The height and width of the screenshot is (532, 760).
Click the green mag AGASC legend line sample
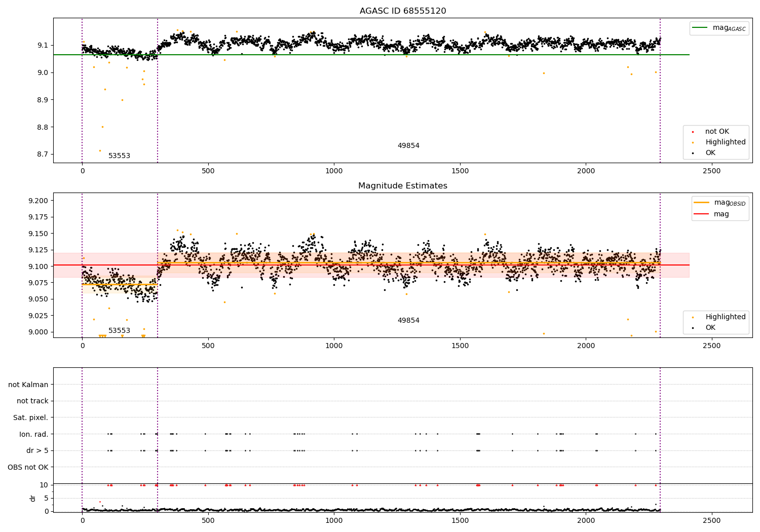click(700, 28)
